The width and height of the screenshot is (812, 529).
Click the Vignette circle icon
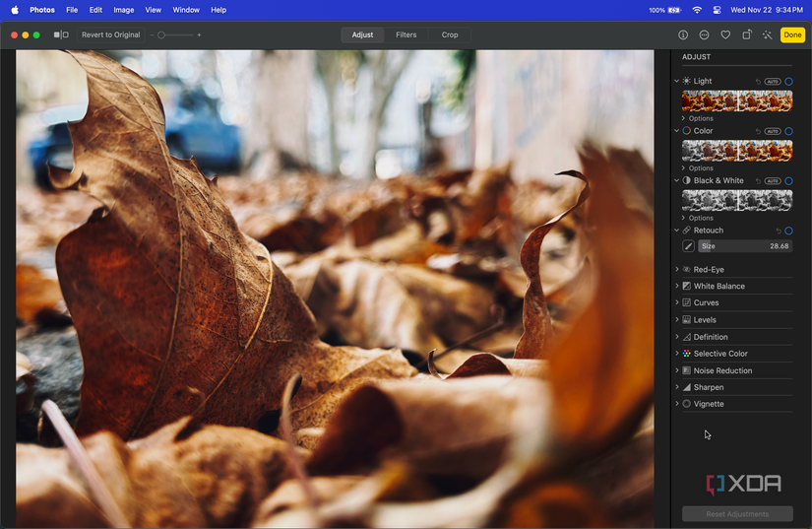tap(686, 404)
